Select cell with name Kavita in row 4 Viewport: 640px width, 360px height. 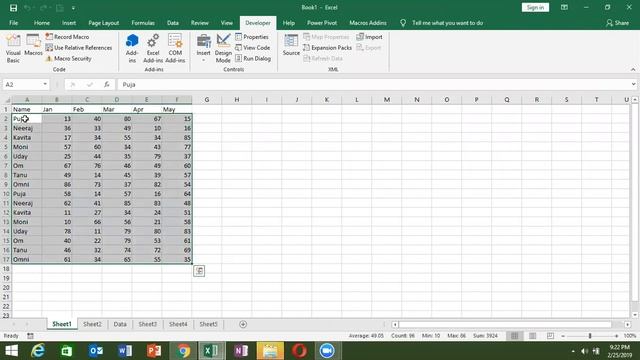[27, 138]
